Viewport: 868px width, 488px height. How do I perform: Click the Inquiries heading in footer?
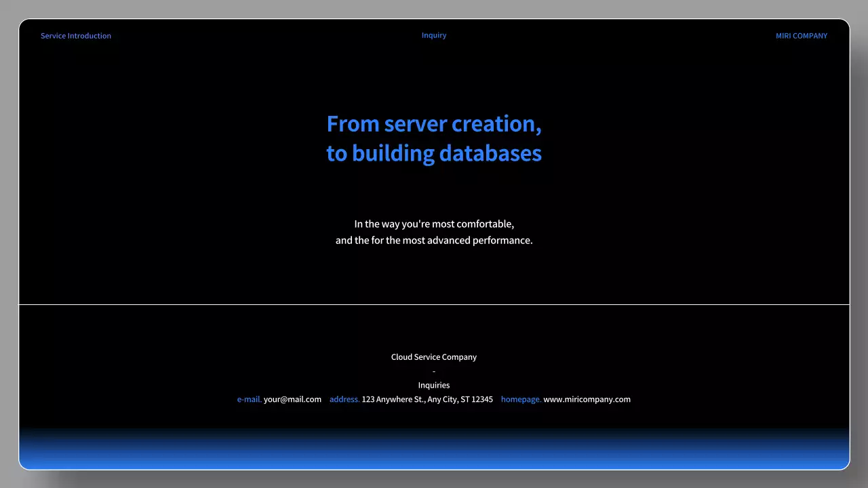[433, 384]
